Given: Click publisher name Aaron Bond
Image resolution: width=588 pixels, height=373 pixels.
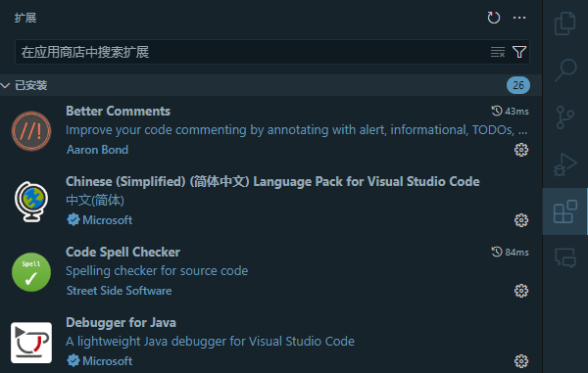Looking at the screenshot, I should 97,150.
